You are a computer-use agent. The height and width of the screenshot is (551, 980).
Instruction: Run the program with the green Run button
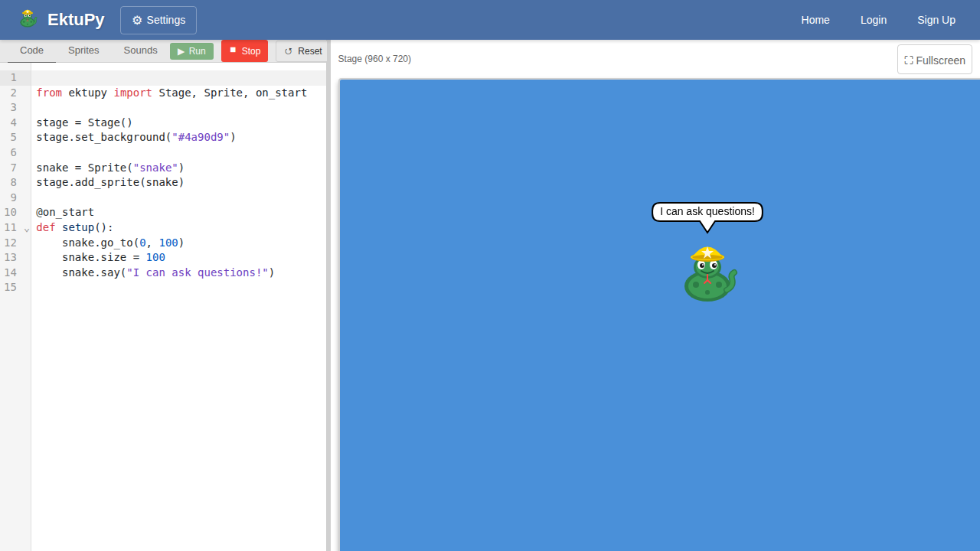coord(191,51)
